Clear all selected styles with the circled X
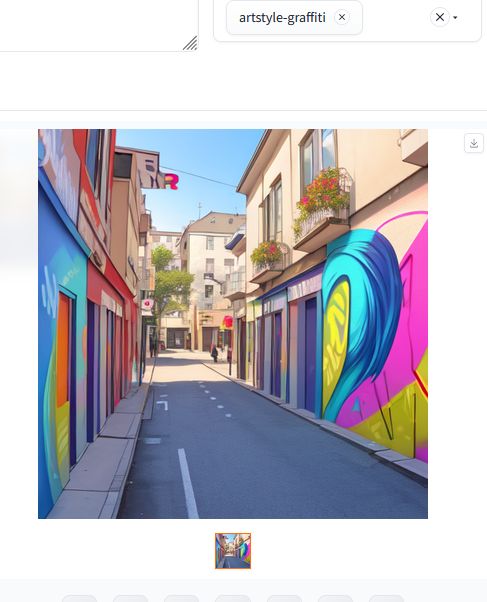487x602 pixels. coord(440,17)
